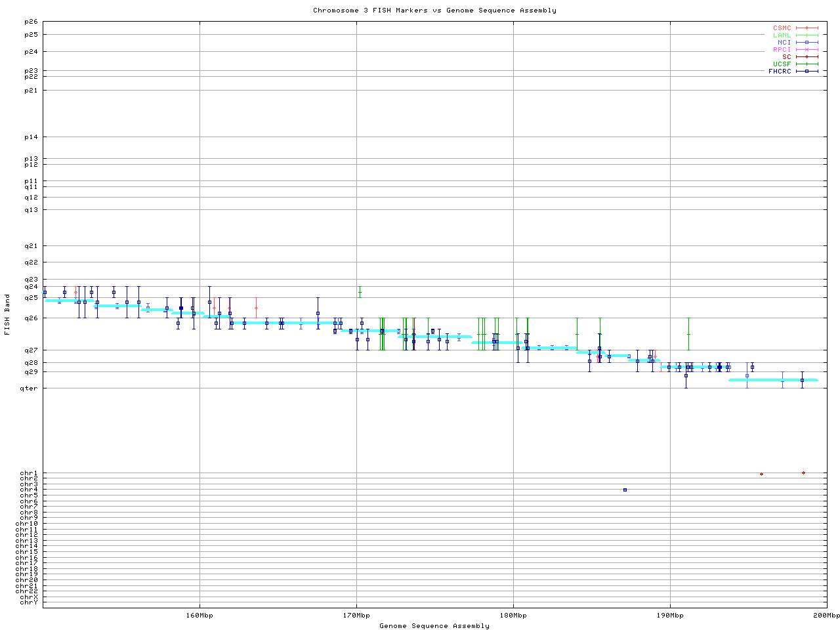Select the LANL legend label
Image resolution: width=840 pixels, height=630 pixels.
[x=782, y=35]
